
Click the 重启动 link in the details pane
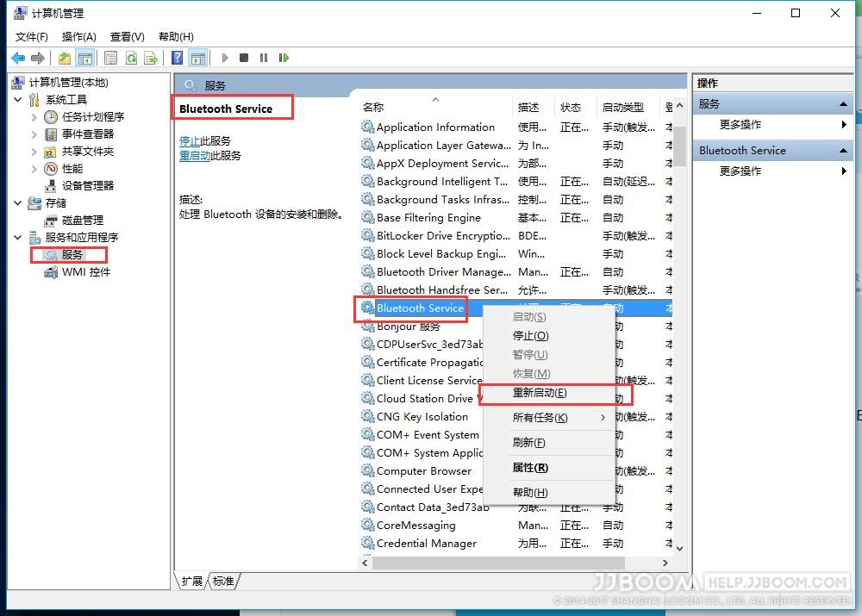pos(195,156)
